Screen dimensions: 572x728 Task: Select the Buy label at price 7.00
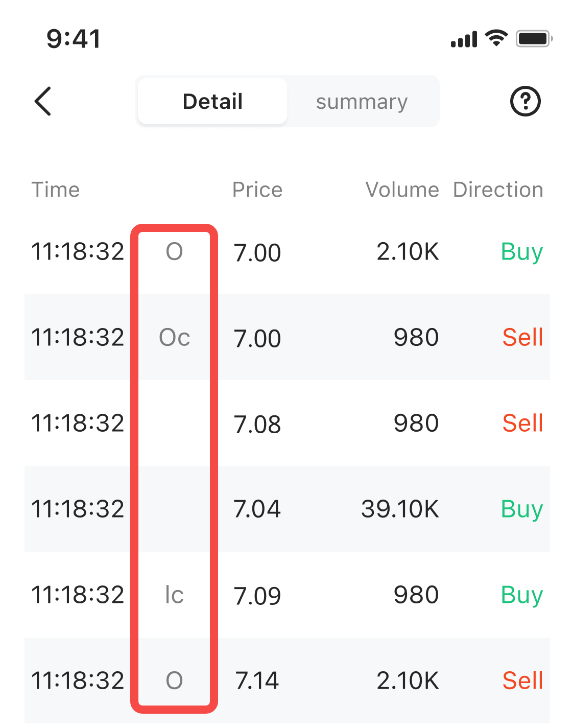(521, 252)
